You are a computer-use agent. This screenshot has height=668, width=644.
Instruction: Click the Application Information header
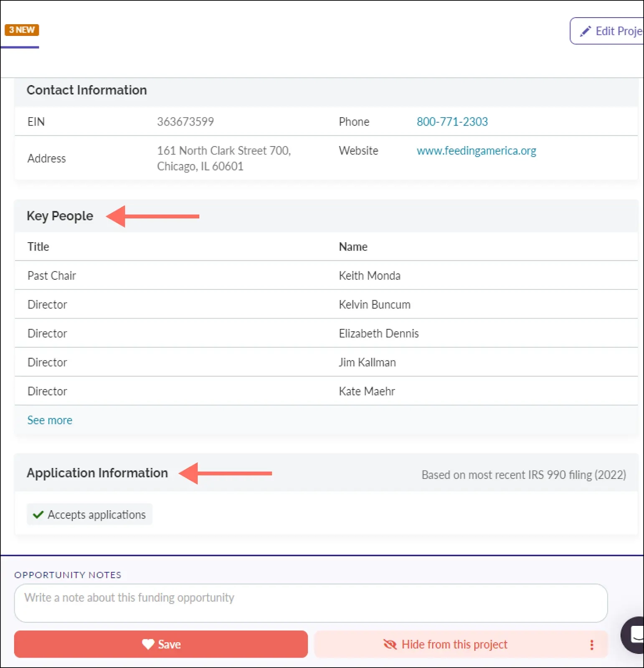[x=97, y=473]
